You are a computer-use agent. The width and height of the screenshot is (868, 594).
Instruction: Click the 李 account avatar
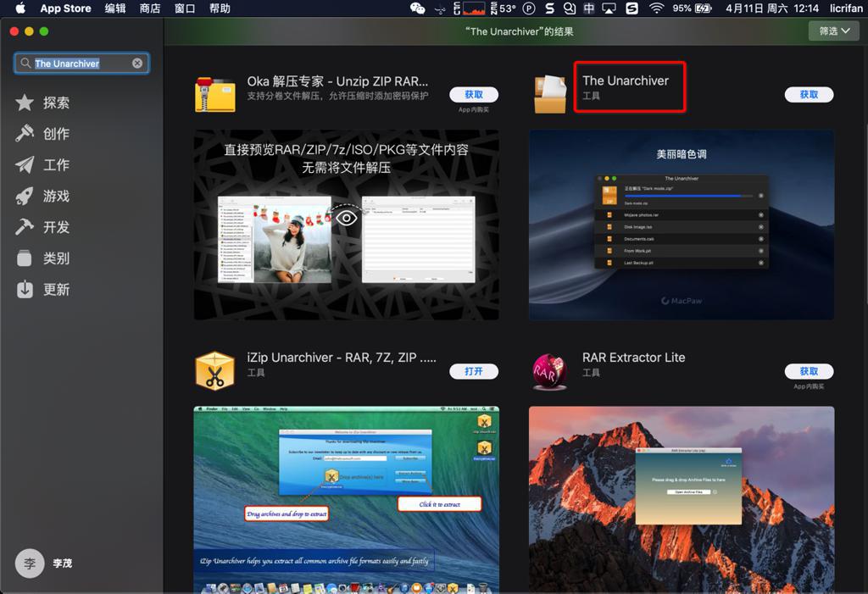pos(30,563)
